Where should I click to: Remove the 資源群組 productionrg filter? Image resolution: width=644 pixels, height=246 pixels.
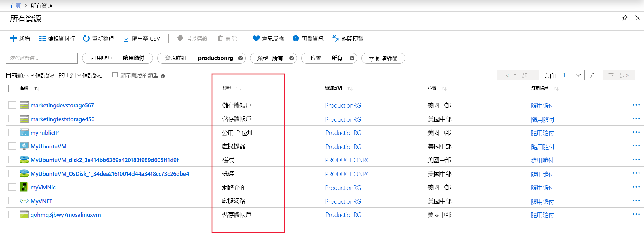pos(240,58)
